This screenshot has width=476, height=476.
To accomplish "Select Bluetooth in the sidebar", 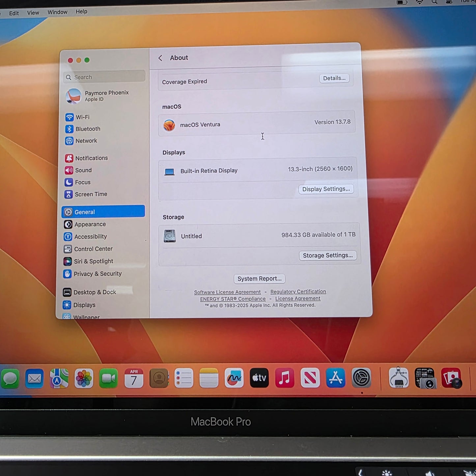I will click(x=87, y=128).
